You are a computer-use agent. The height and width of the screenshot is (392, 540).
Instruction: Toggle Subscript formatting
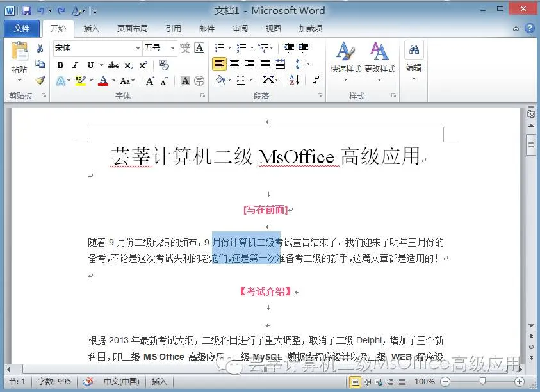[x=129, y=65]
